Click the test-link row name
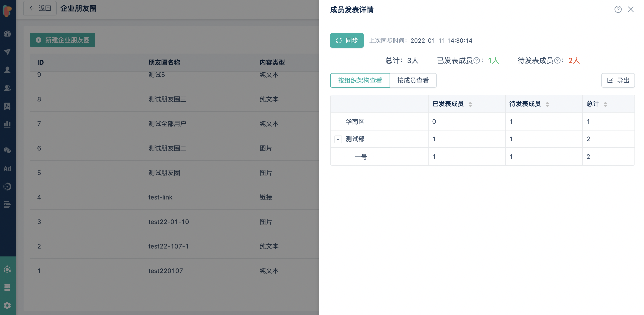 pos(160,197)
